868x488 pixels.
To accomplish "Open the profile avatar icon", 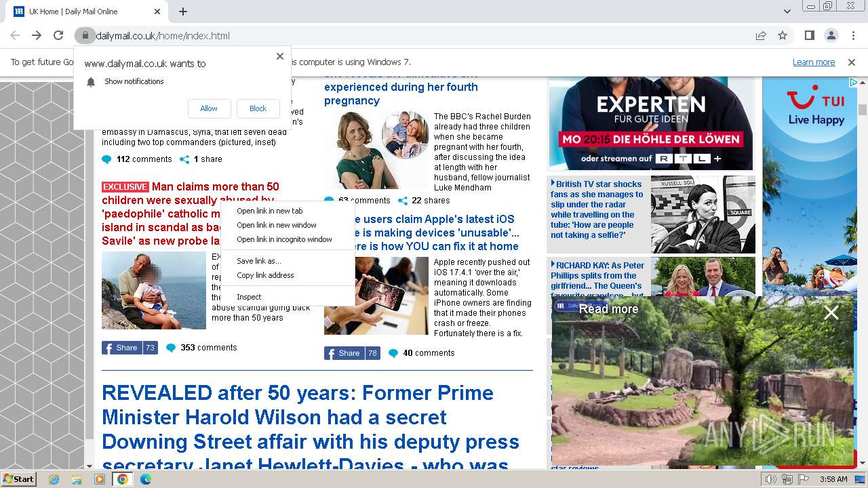I will pos(831,36).
